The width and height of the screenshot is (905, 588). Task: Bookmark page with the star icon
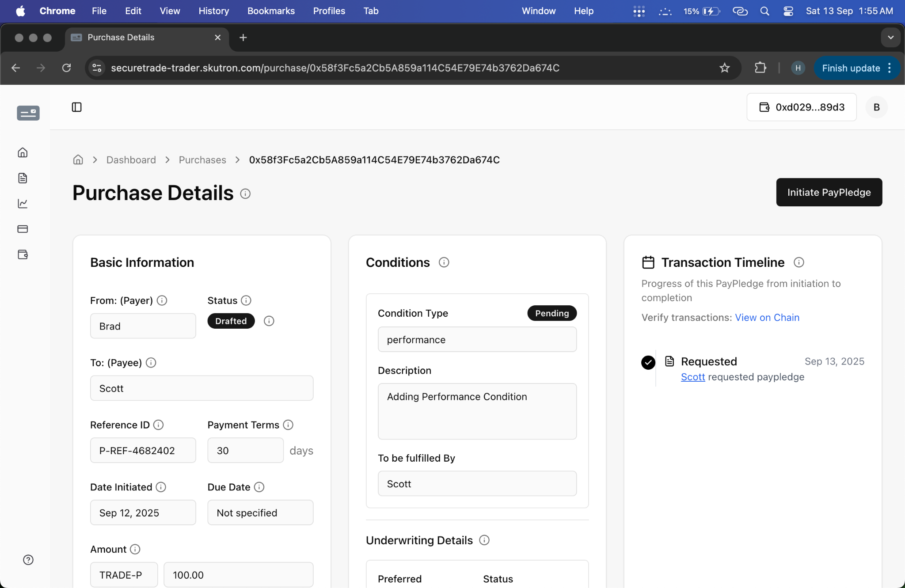click(725, 68)
